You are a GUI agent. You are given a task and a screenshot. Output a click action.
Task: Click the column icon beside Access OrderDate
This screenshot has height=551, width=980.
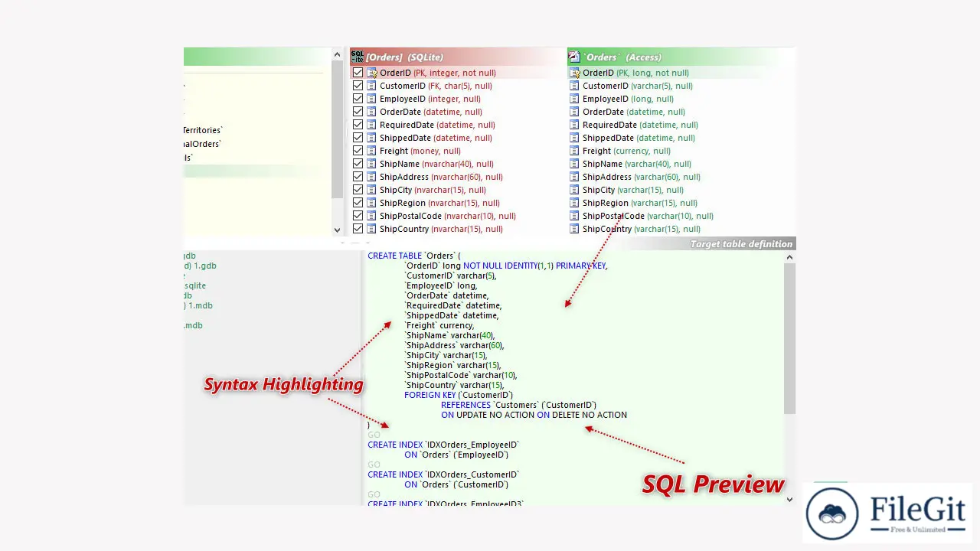575,112
